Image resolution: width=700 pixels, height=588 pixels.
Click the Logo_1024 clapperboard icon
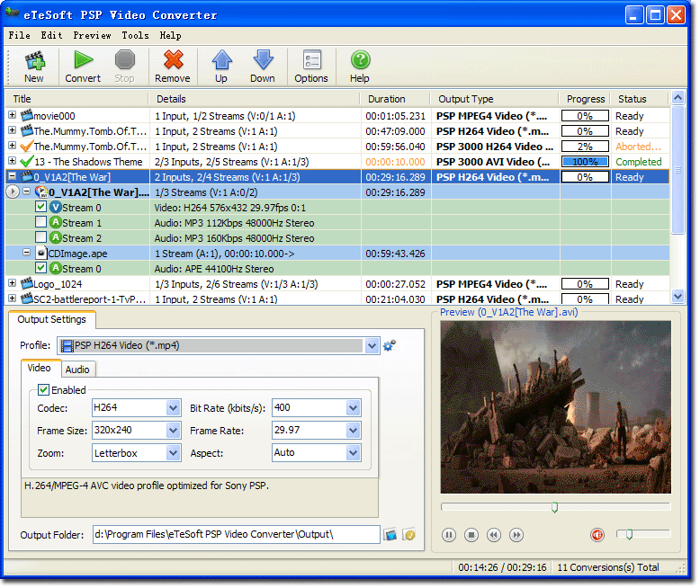point(27,284)
